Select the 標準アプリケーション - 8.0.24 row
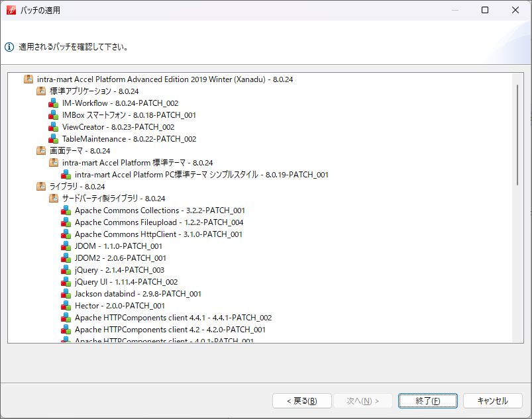The height and width of the screenshot is (419, 532). (94, 91)
